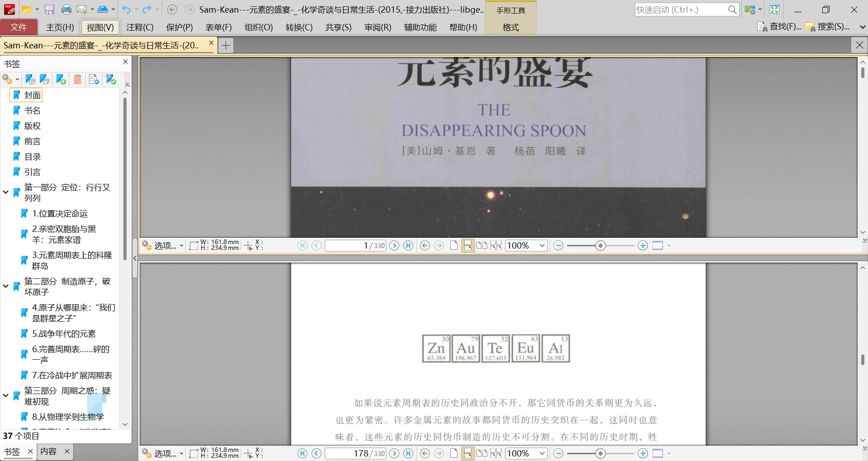
Task: Go to last page in page 1 toolbar
Action: pyautogui.click(x=408, y=245)
